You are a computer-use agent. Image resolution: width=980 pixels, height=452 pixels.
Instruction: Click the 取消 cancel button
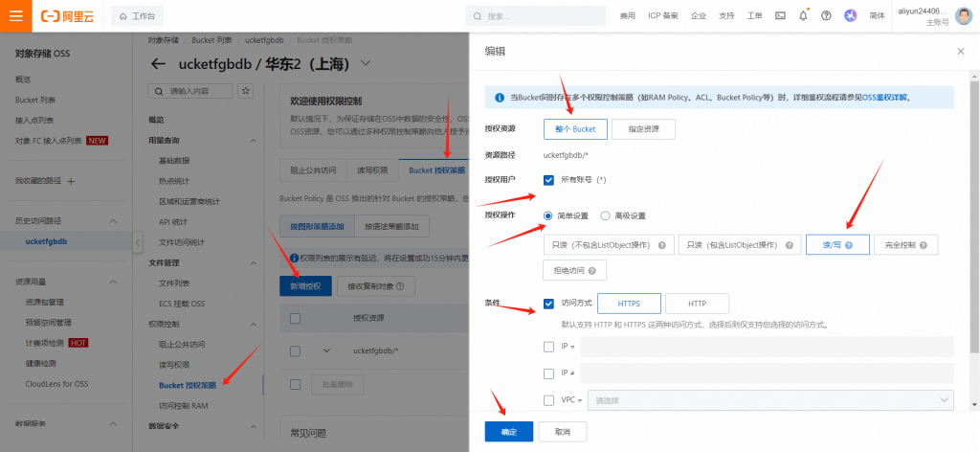pos(563,432)
